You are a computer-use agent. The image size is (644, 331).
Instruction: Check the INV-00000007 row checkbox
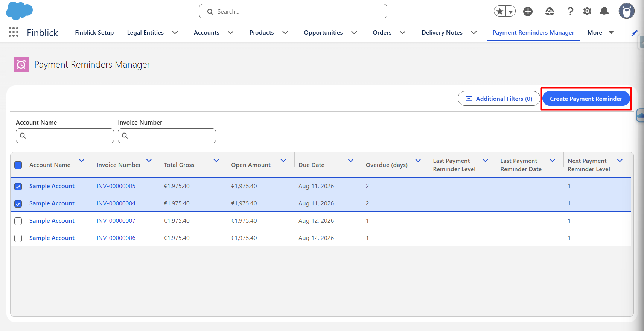pyautogui.click(x=18, y=221)
